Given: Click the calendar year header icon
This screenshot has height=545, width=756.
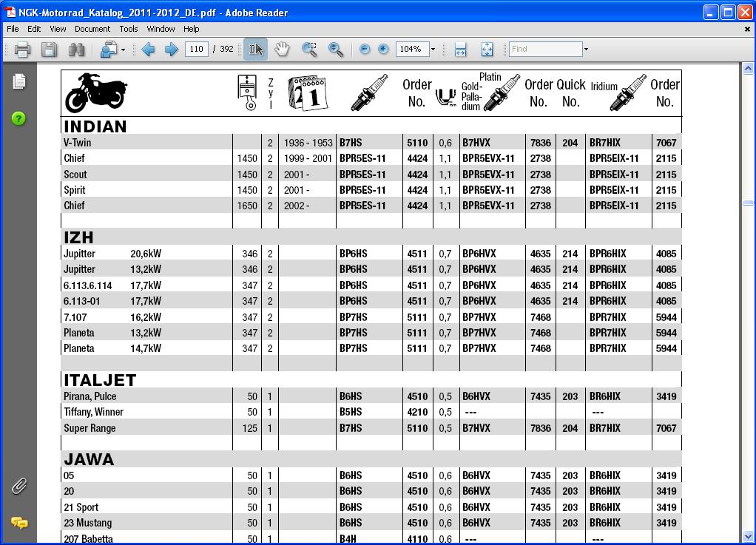Looking at the screenshot, I should (x=308, y=92).
